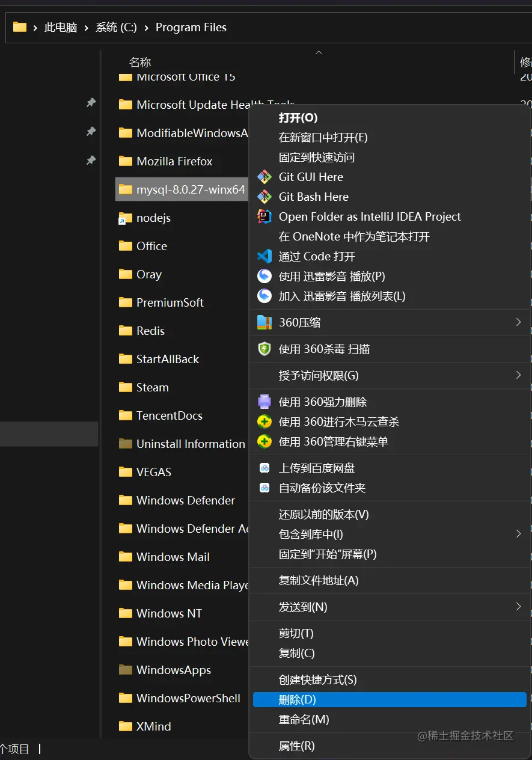The width and height of the screenshot is (532, 760).
Task: Click the folder icon in address bar
Action: pos(20,27)
